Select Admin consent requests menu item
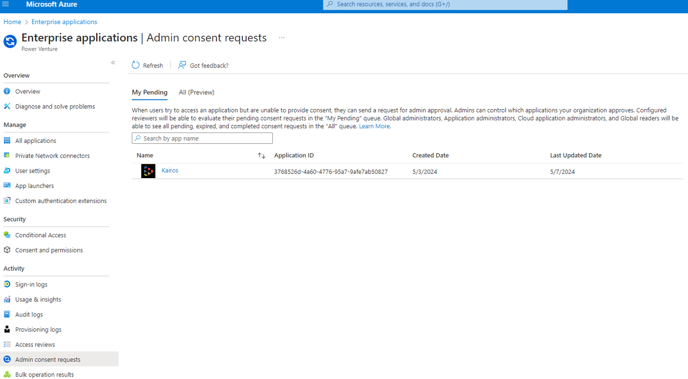688x379 pixels. pyautogui.click(x=59, y=359)
